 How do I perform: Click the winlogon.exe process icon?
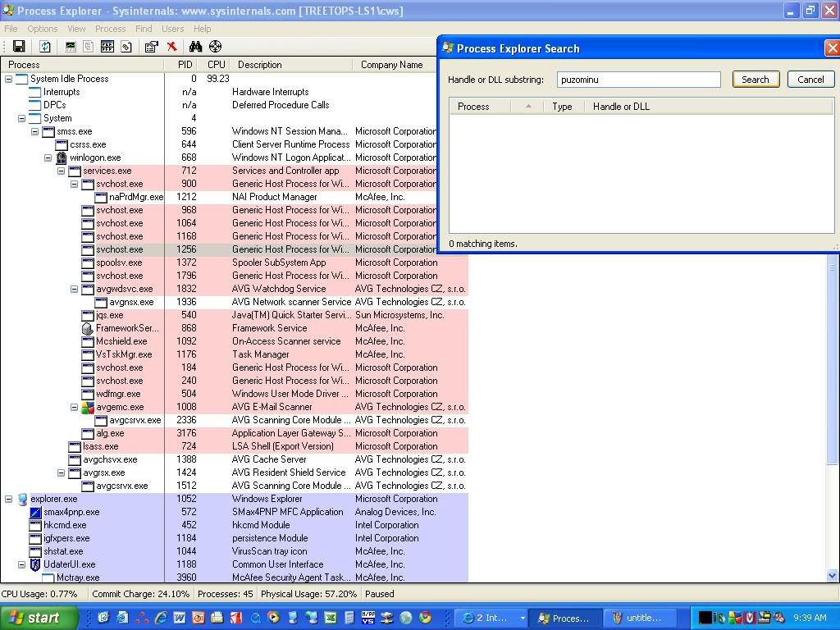62,157
